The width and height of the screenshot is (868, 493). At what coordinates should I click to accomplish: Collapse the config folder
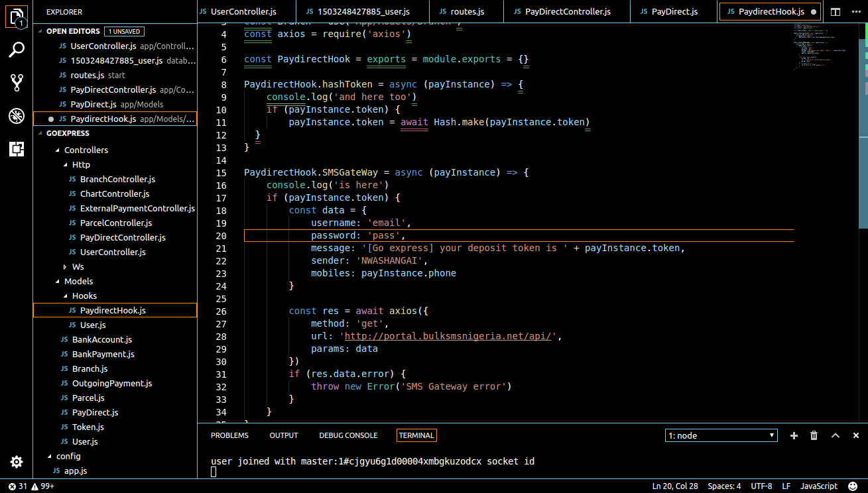coord(50,457)
